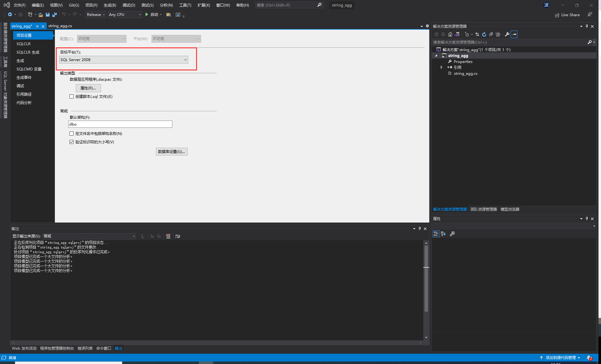Image resolution: width=601 pixels, height=364 pixels.
Task: Click the 属性(R)... button
Action: click(x=88, y=88)
